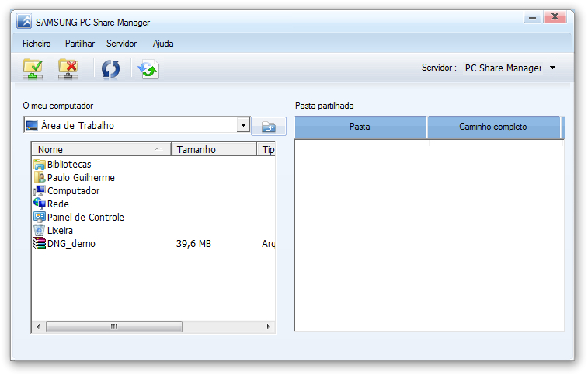
Task: Click the Caminho completo column header
Action: [x=493, y=127]
